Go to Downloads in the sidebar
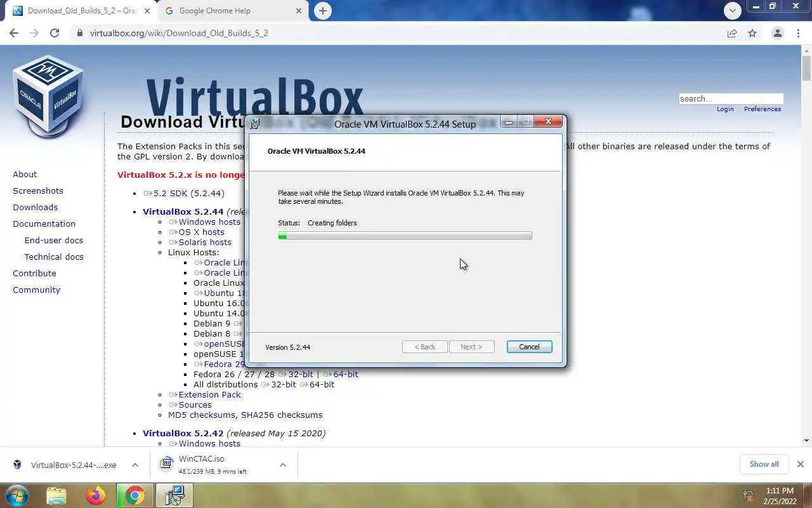This screenshot has width=812, height=508. 35,207
